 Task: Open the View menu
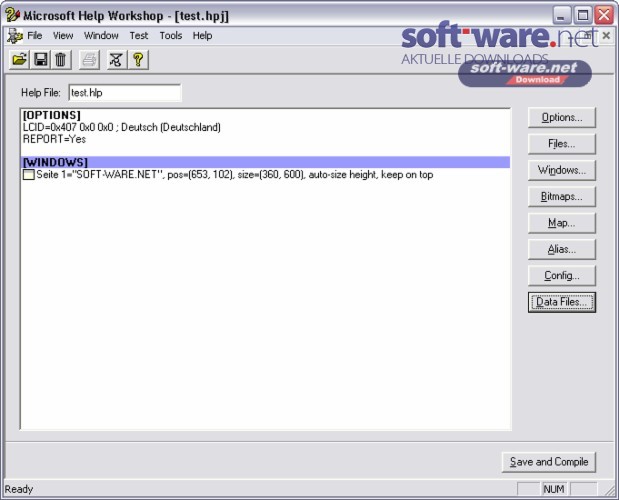point(63,36)
